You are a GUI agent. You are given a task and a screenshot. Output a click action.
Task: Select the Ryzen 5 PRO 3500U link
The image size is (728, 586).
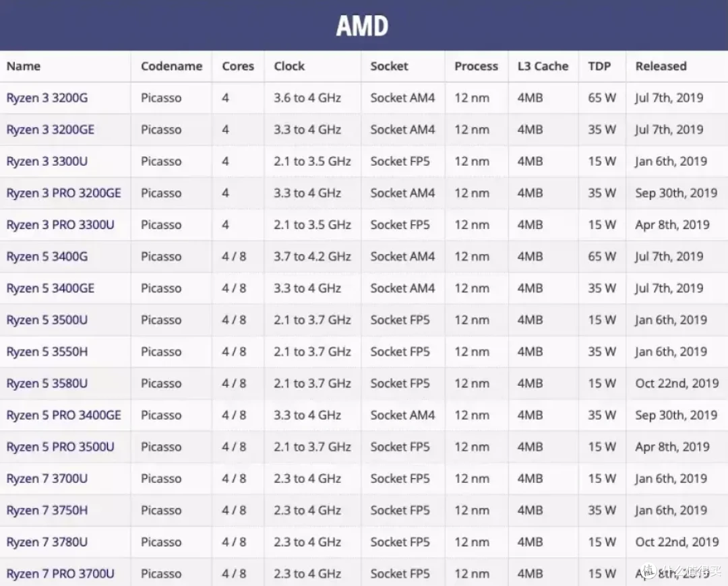tap(61, 447)
